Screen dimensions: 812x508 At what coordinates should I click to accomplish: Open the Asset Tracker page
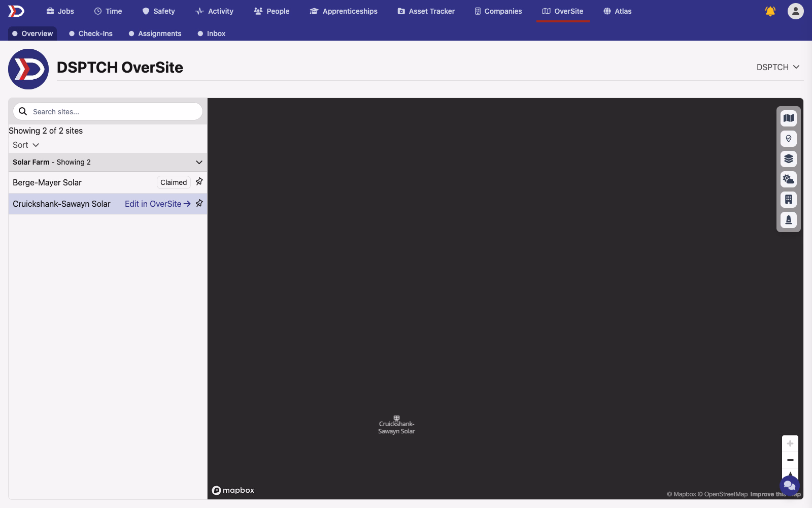click(426, 11)
